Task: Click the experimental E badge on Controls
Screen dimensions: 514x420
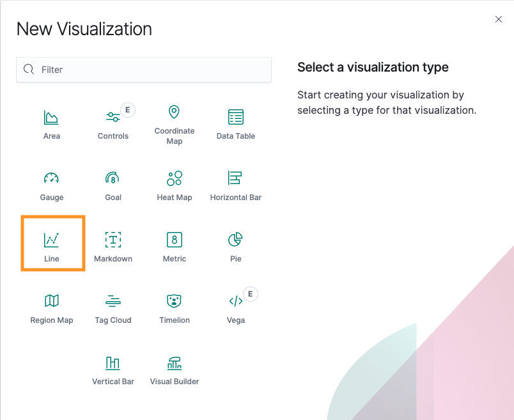Action: click(x=127, y=110)
